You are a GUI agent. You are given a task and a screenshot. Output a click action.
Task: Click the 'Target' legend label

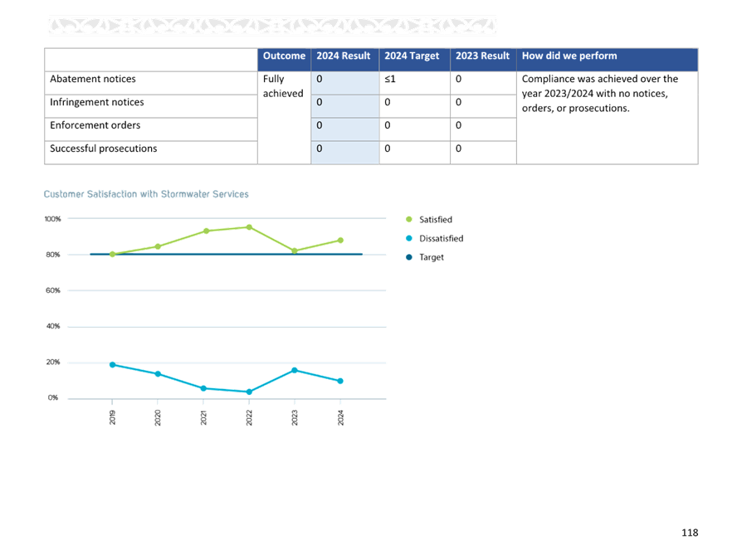tap(432, 257)
